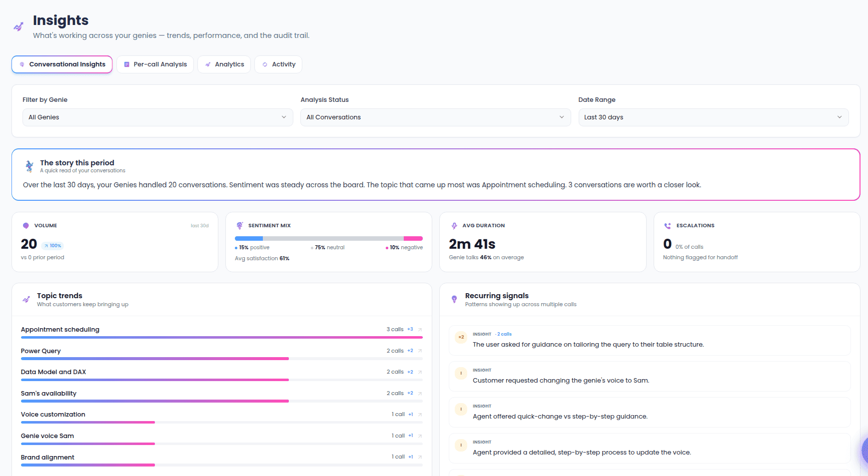Open insight about changing genie's voice to Sam

(x=650, y=377)
